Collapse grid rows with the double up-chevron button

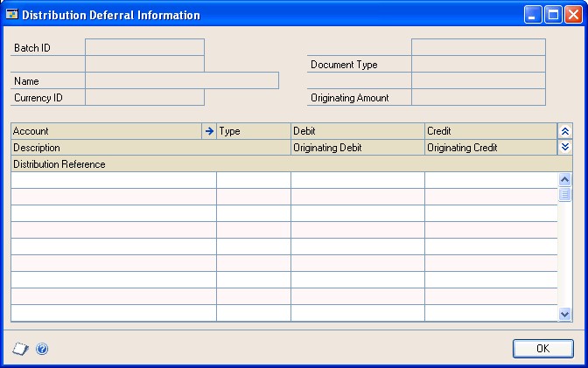(564, 131)
